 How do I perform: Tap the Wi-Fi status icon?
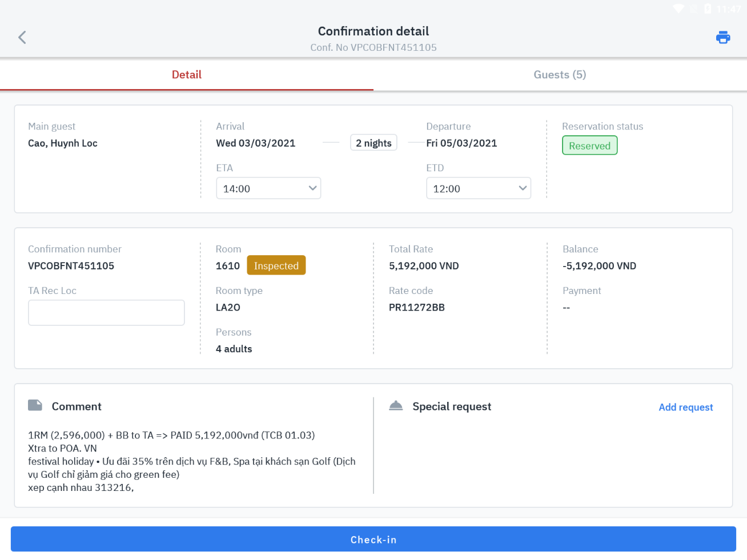(x=678, y=9)
